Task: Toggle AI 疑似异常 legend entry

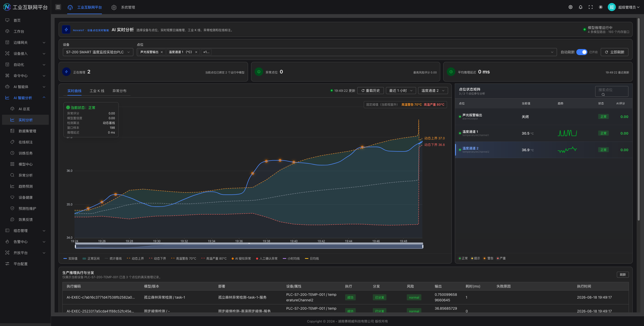Action: point(241,258)
